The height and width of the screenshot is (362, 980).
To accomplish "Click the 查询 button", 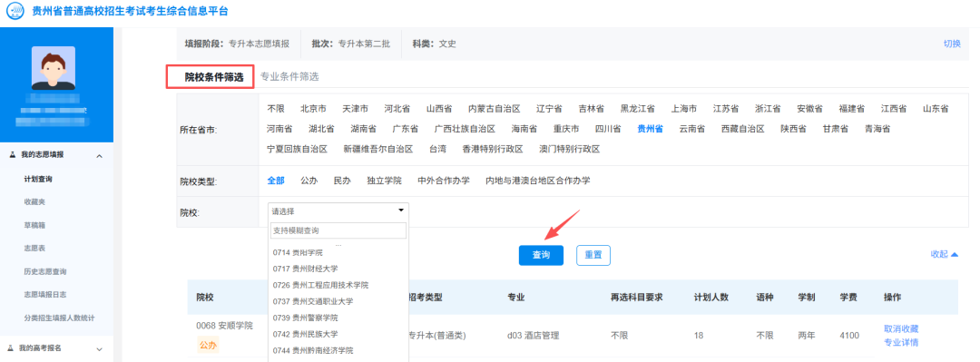I will (x=541, y=255).
